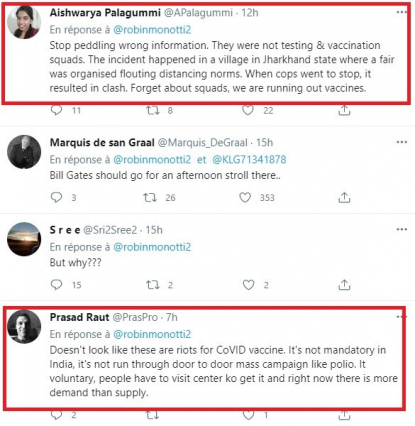This screenshot has height=426, width=415.
Task: Open more options on Sree's tweet
Action: pyautogui.click(x=402, y=229)
